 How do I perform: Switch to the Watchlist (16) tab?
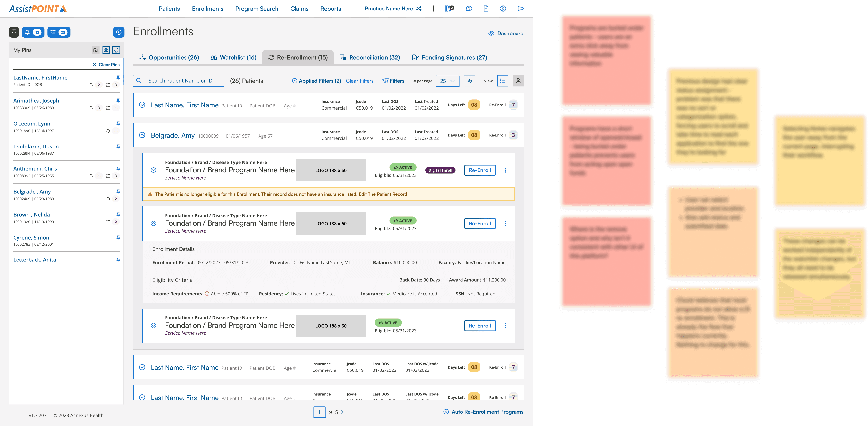coord(233,58)
